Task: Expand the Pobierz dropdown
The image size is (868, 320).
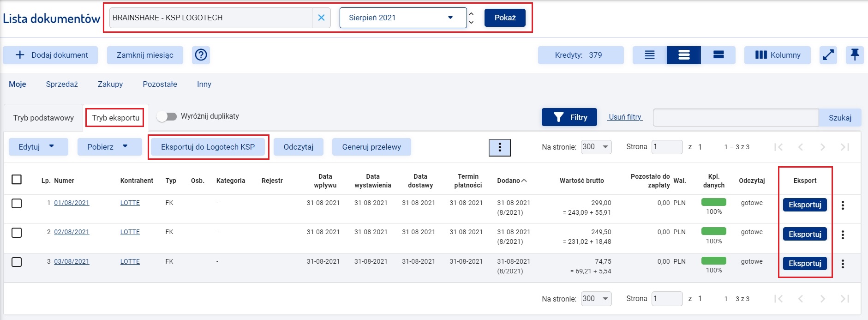Action: (x=110, y=147)
